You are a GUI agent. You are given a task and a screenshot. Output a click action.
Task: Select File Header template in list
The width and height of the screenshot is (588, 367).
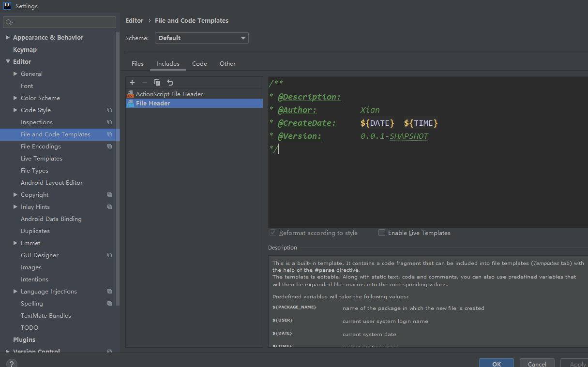[194, 103]
